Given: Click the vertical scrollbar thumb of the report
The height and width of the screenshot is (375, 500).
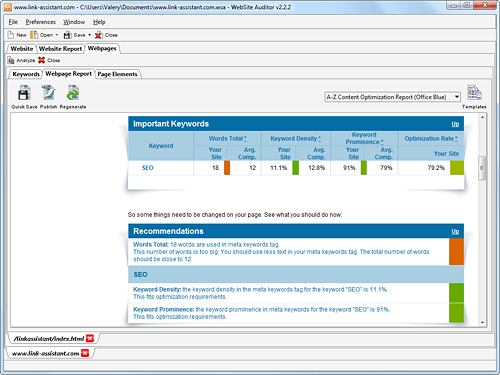Looking at the screenshot, I should 482,168.
